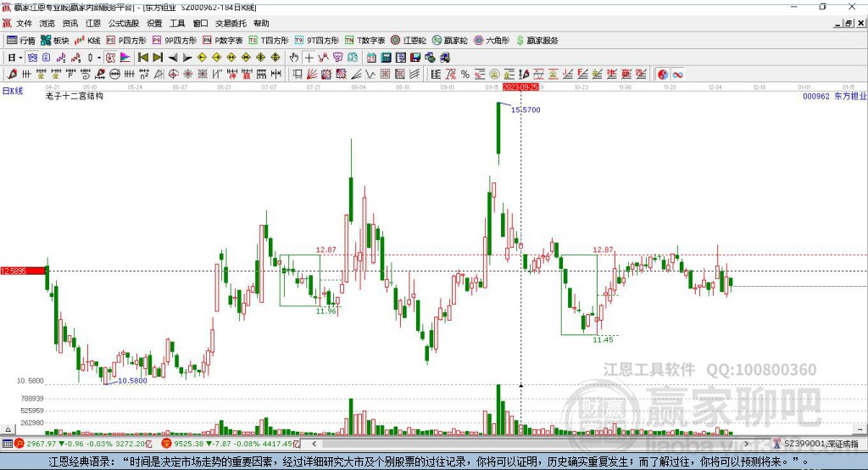
Task: Open the 交易委托 menu
Action: (231, 23)
